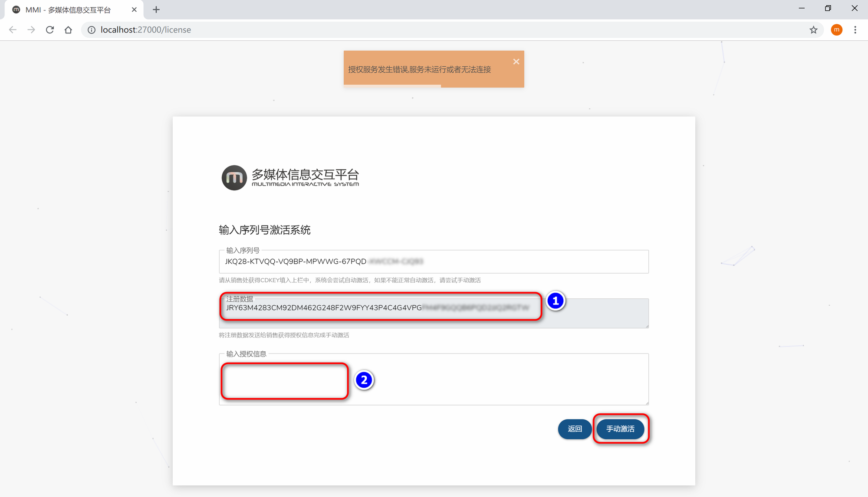Close the MMI browser tab
The height and width of the screenshot is (497, 868).
click(x=134, y=10)
